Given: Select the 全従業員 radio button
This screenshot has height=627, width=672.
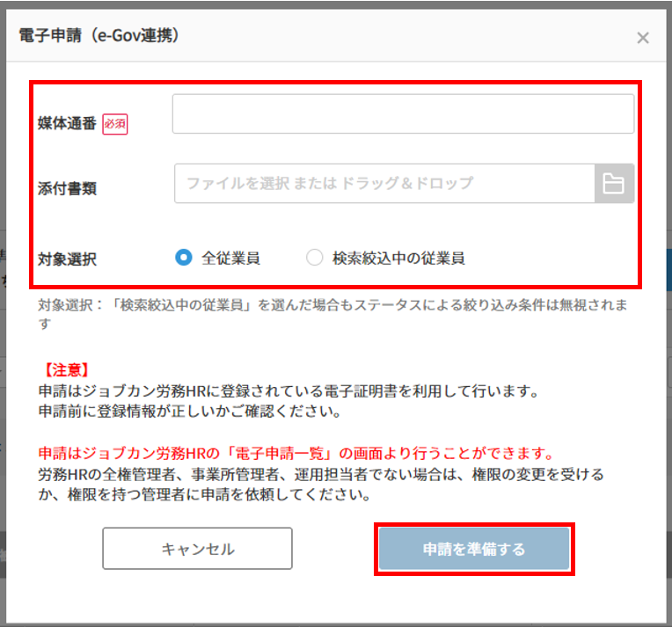Looking at the screenshot, I should pyautogui.click(x=184, y=258).
